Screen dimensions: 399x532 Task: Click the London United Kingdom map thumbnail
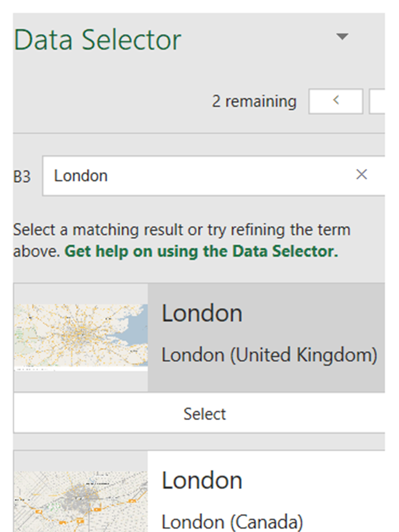[x=81, y=337]
